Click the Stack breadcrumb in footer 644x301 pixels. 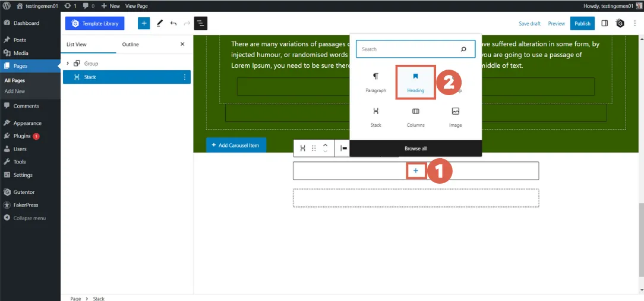point(99,299)
